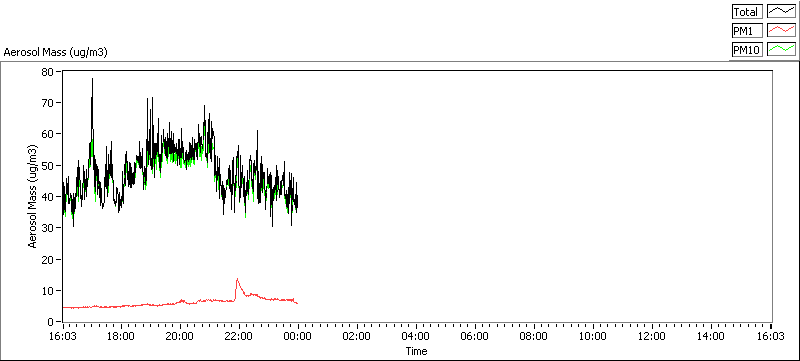Click the 30 value on y-axis

click(47, 227)
